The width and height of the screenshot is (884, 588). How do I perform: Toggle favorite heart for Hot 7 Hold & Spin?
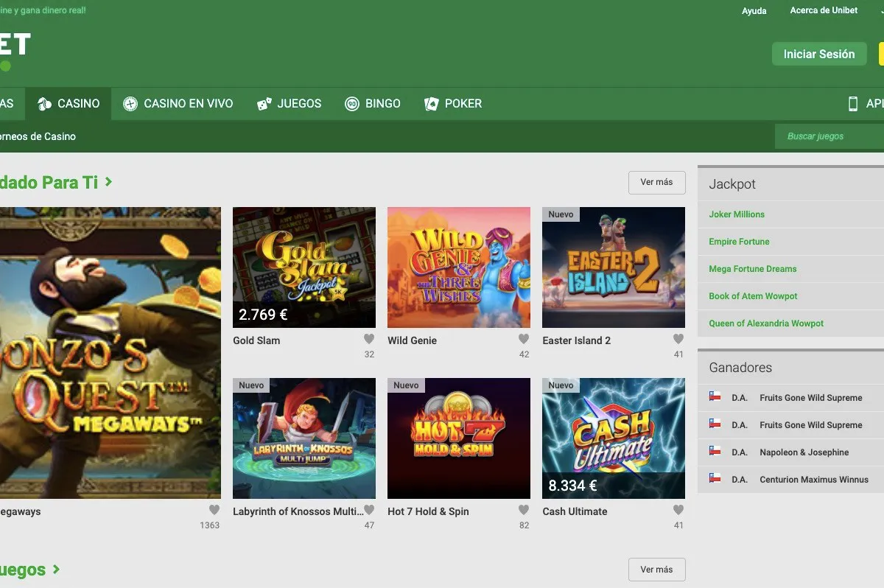[524, 510]
